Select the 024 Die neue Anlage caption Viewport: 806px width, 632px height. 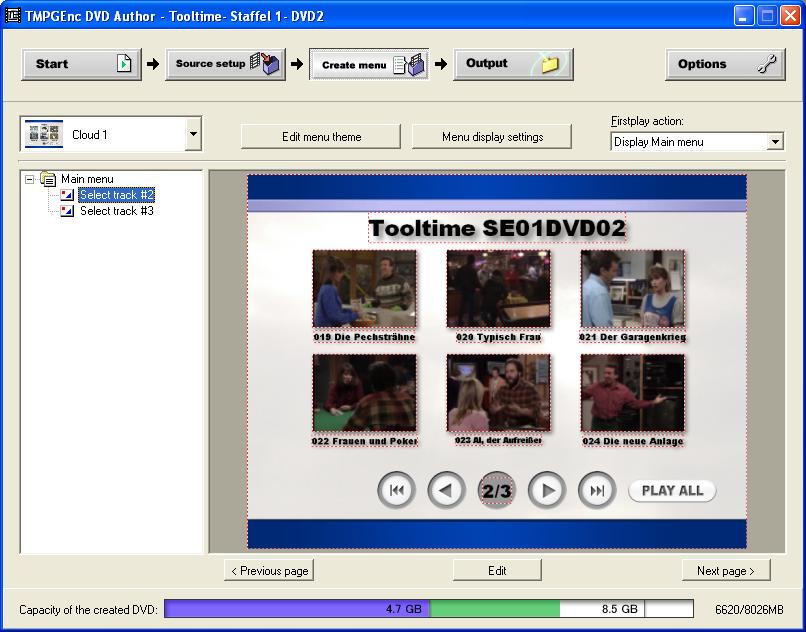coord(633,441)
